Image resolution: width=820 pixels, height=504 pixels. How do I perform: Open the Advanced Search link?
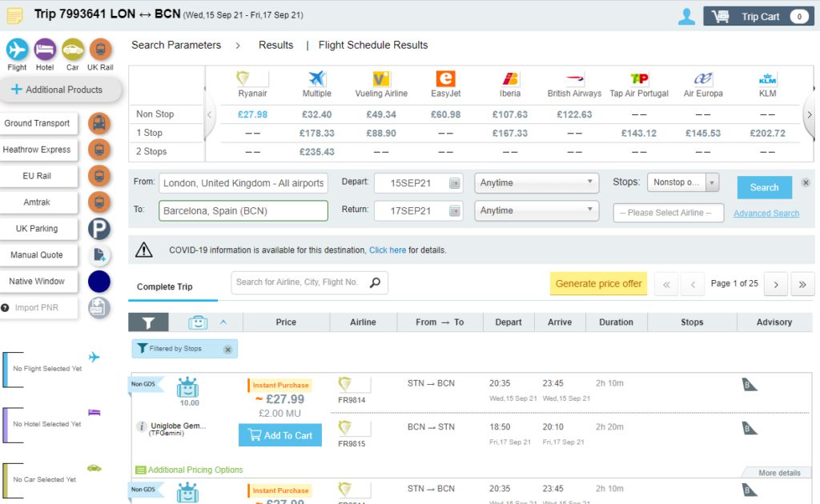766,214
